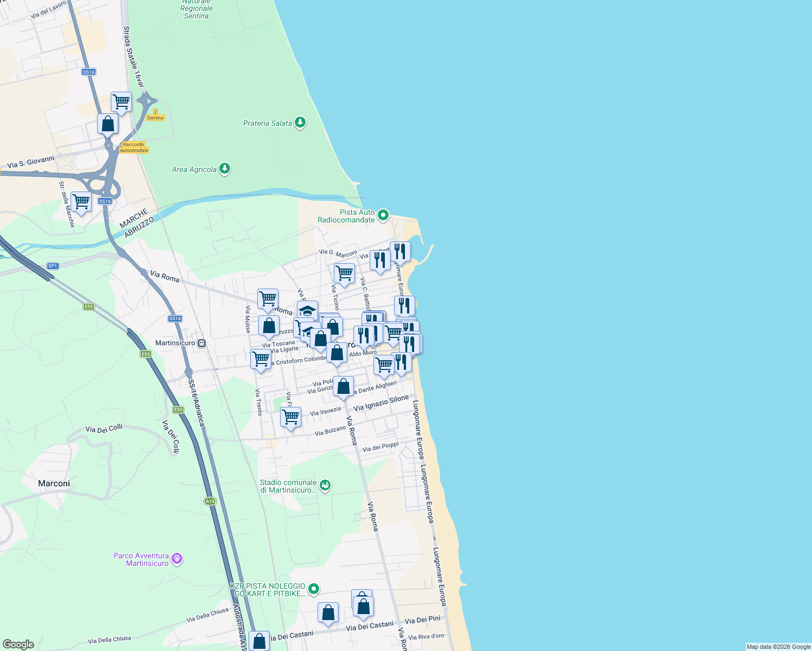The height and width of the screenshot is (651, 812).
Task: Select the shopping bag marker near Via dei Castani
Action: click(x=363, y=605)
